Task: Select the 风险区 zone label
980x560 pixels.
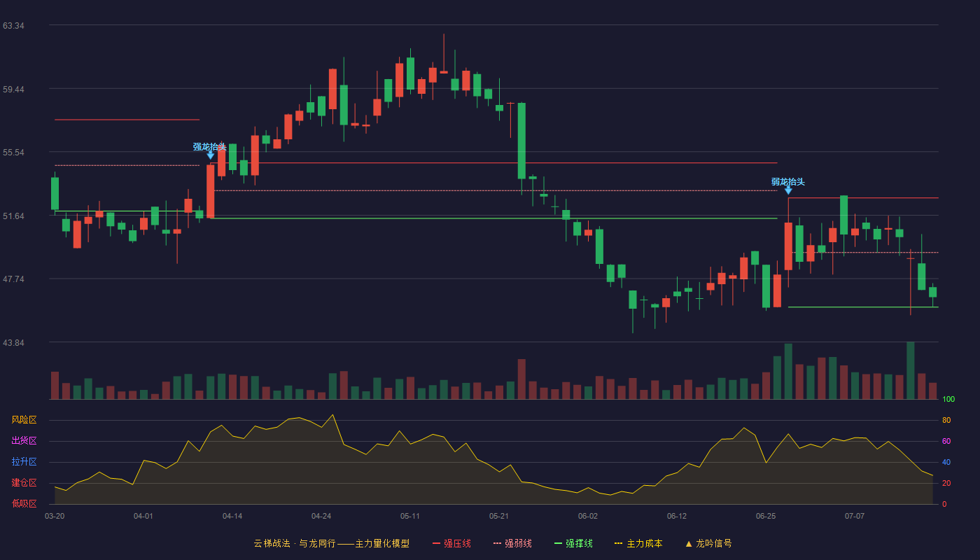Action: point(24,420)
